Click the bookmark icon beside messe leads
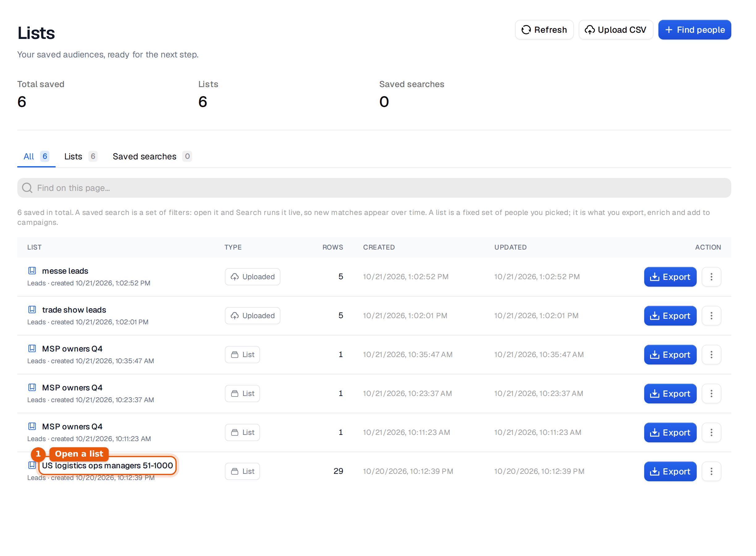The width and height of the screenshot is (756, 556). click(32, 270)
